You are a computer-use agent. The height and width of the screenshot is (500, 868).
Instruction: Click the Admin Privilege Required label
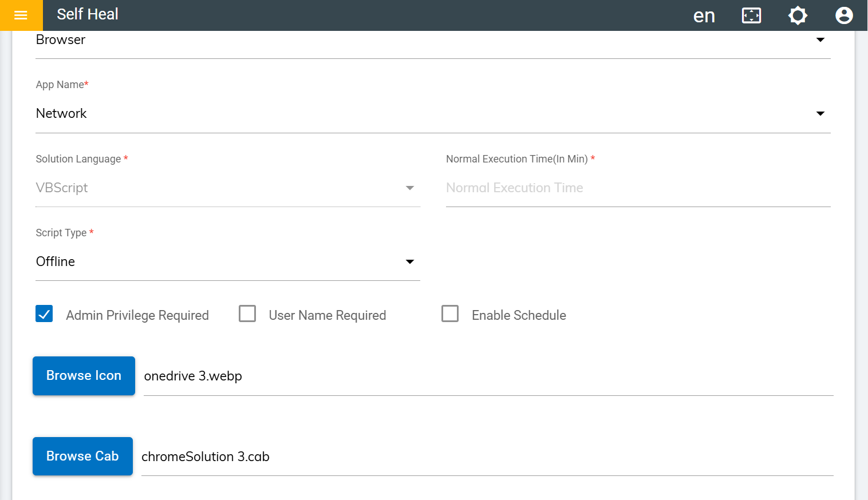tap(137, 315)
